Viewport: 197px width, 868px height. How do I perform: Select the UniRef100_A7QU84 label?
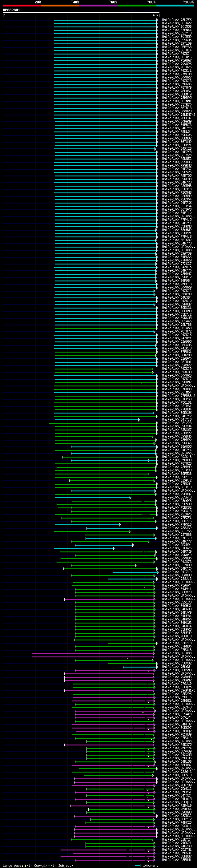pyautogui.click(x=177, y=410)
